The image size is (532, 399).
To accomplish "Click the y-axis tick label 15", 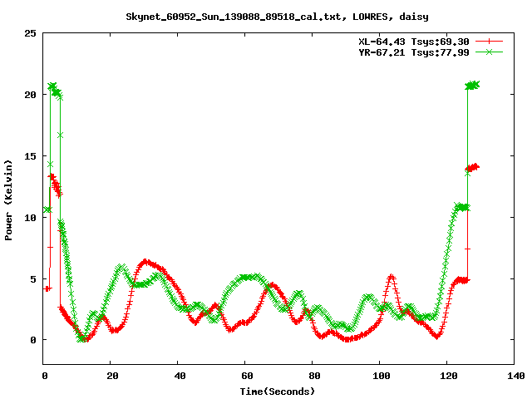I will coord(30,156).
